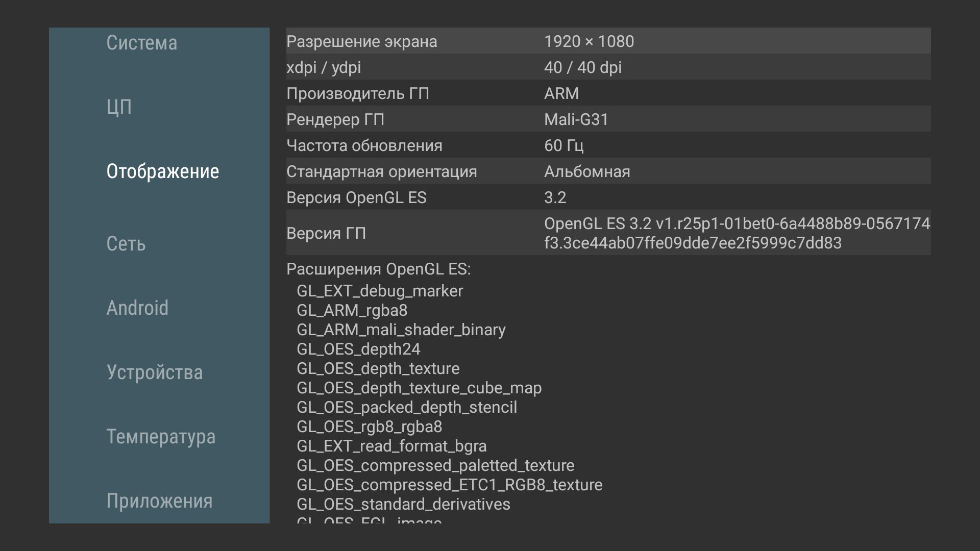Switch to the Сеть section
The image size is (980, 551).
point(126,244)
